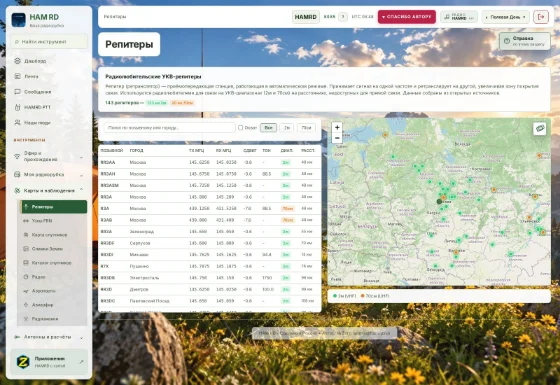Open the Каталог спутников icon

tap(26, 263)
